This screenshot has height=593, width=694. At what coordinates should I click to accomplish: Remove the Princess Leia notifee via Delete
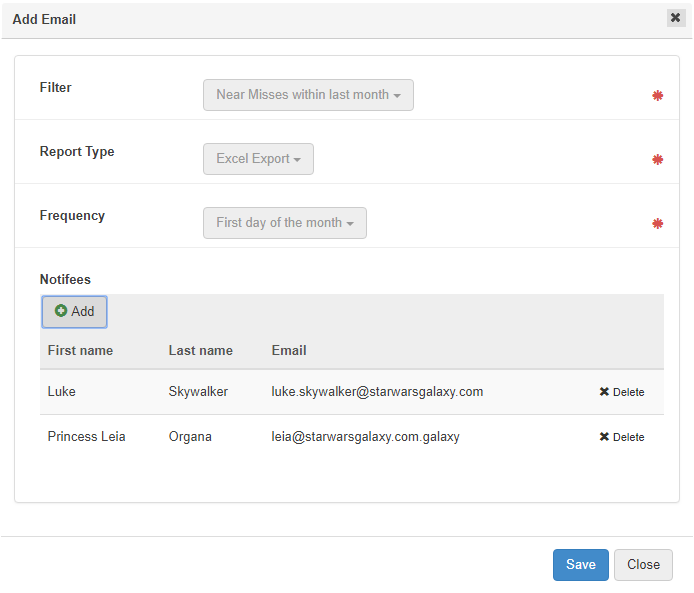point(622,437)
